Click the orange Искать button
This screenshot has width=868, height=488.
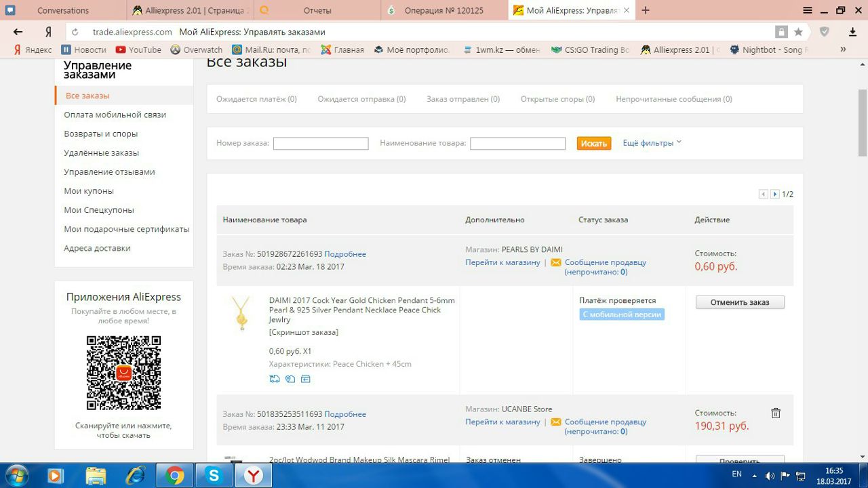594,143
